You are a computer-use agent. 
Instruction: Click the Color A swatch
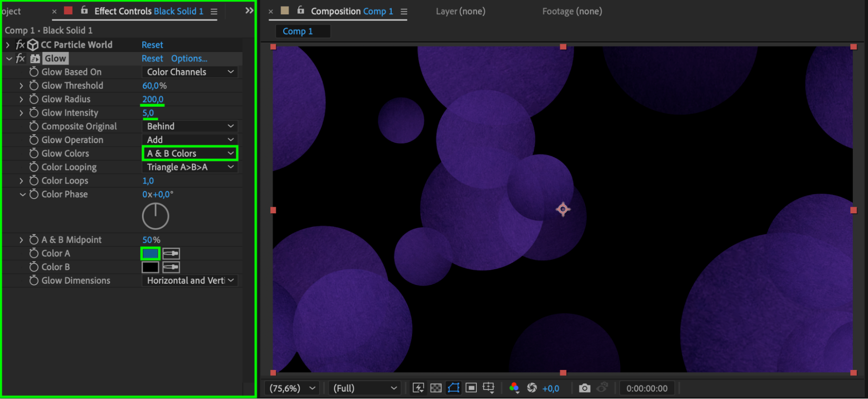pos(150,253)
